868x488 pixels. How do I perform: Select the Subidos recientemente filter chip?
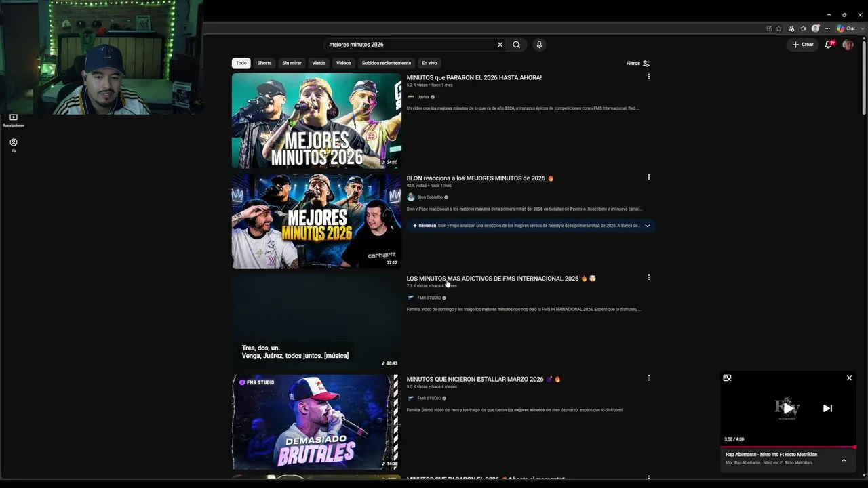pos(387,63)
